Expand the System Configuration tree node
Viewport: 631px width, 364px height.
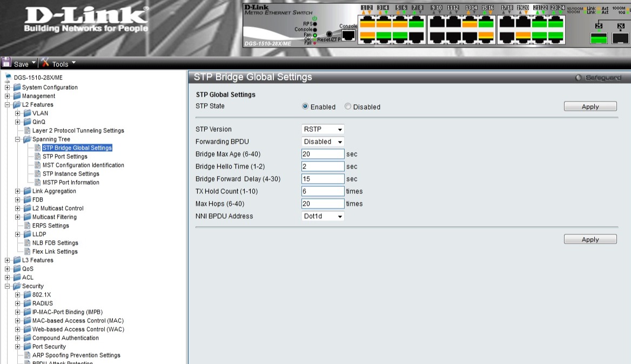pyautogui.click(x=7, y=87)
